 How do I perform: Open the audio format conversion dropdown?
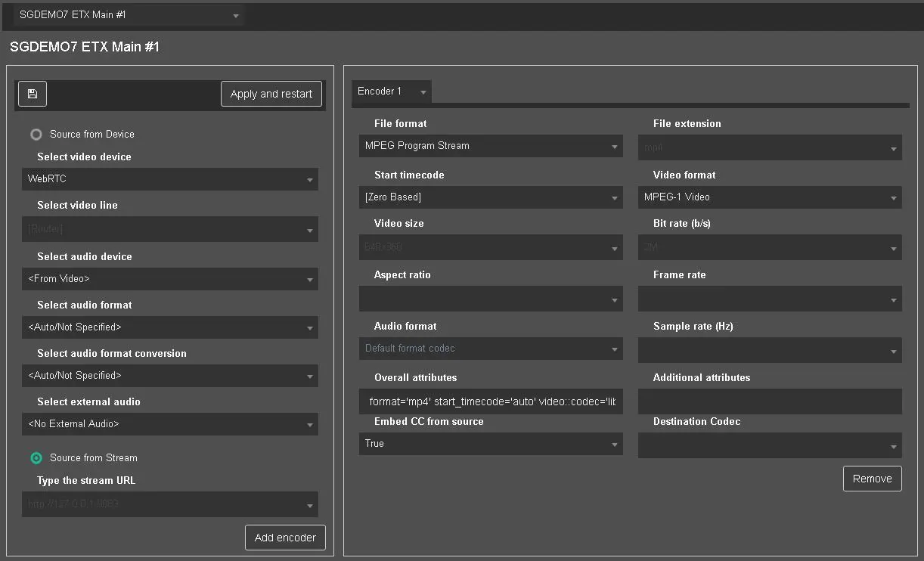[x=169, y=376]
